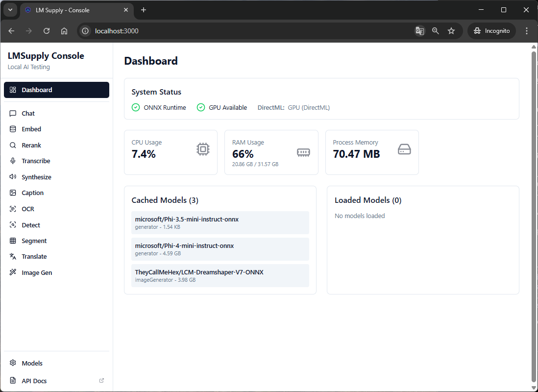Image resolution: width=538 pixels, height=392 pixels.
Task: Click the Dashboard grid icon
Action: pyautogui.click(x=13, y=90)
